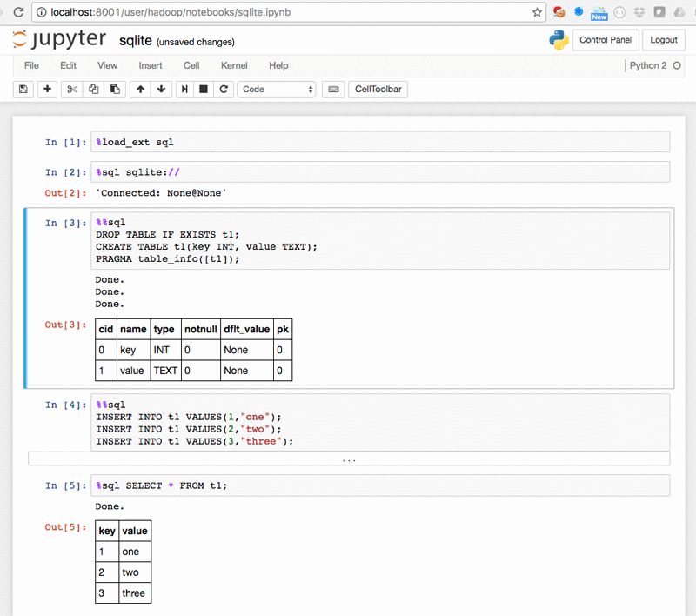Save the sqlite notebook

tap(23, 89)
